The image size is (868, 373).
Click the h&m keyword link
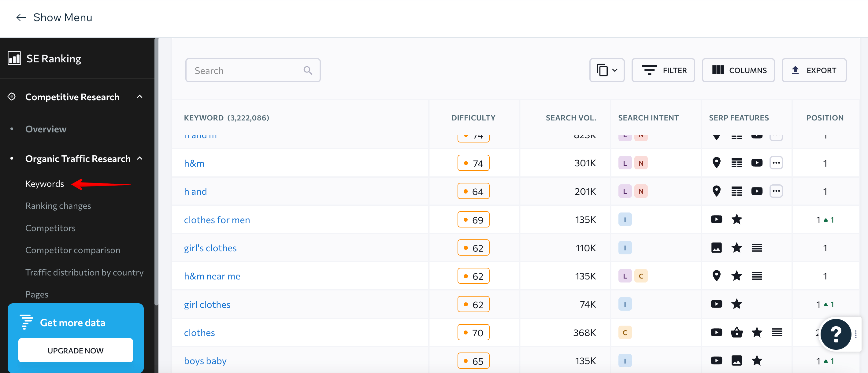point(196,163)
